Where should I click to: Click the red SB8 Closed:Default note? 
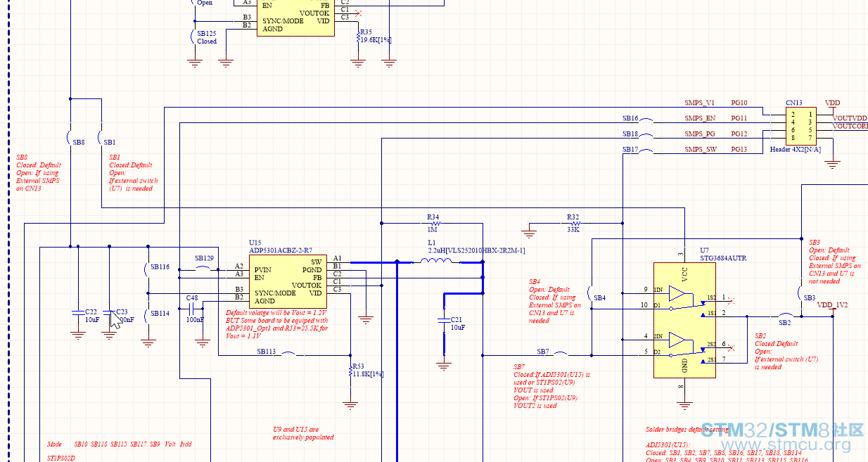pyautogui.click(x=38, y=173)
